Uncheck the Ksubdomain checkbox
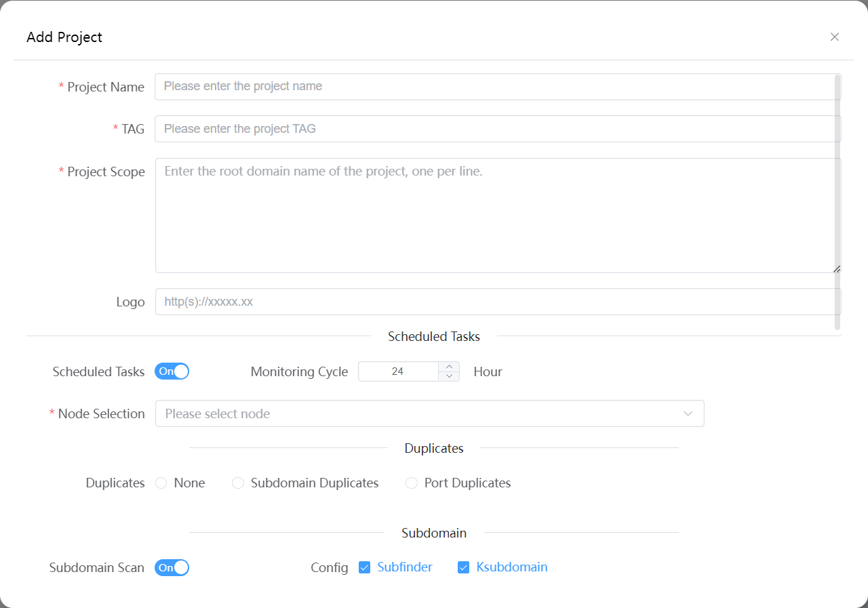This screenshot has width=868, height=608. point(464,567)
